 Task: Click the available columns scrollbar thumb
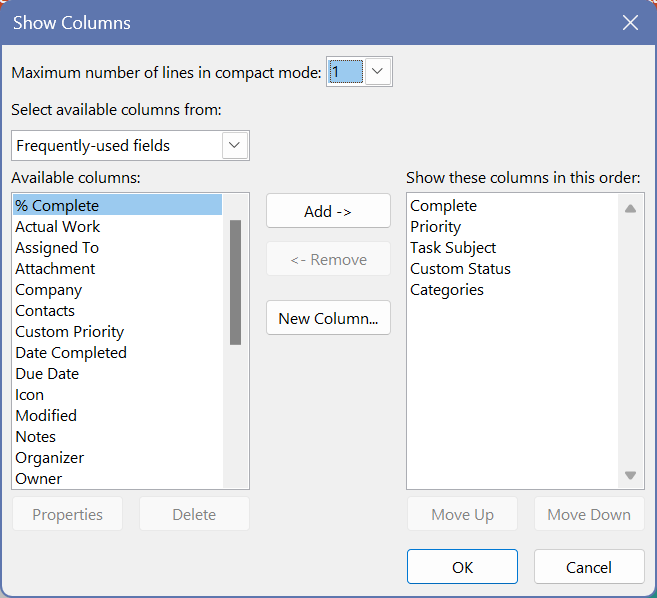[235, 282]
